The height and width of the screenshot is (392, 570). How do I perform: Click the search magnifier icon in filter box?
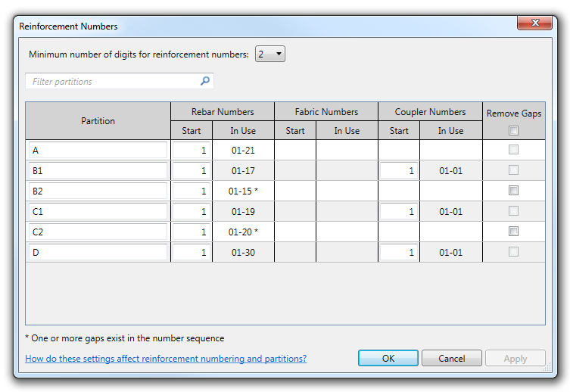pos(204,81)
